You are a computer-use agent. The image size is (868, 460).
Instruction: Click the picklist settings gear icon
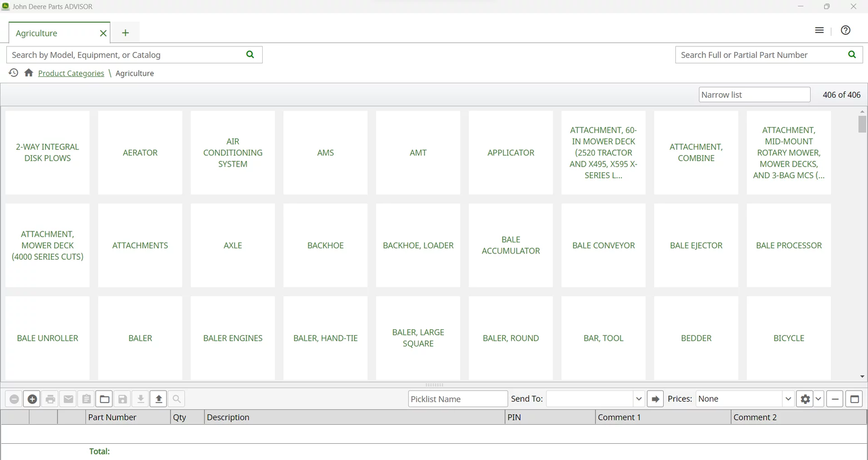tap(805, 399)
